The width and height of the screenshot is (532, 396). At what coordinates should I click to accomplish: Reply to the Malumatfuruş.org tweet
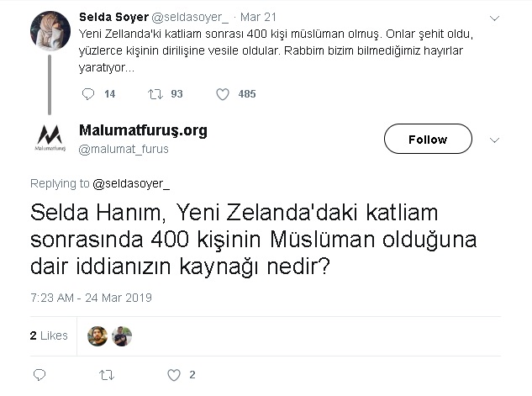[40, 375]
